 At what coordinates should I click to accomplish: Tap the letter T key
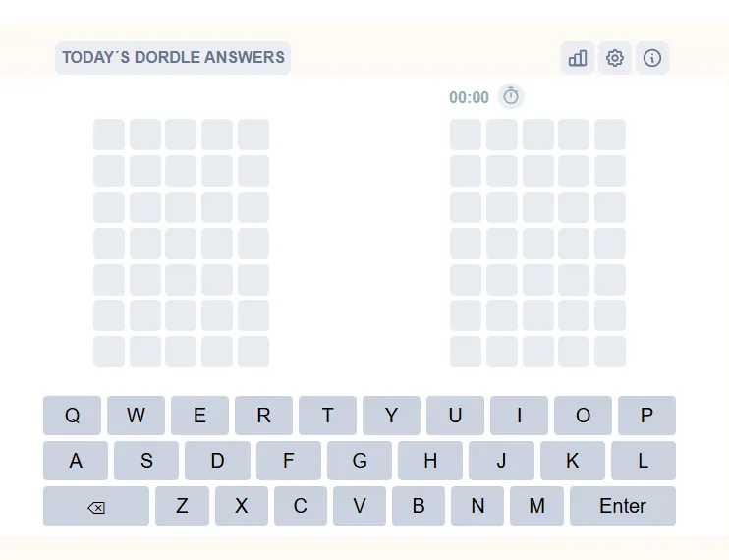pos(327,416)
